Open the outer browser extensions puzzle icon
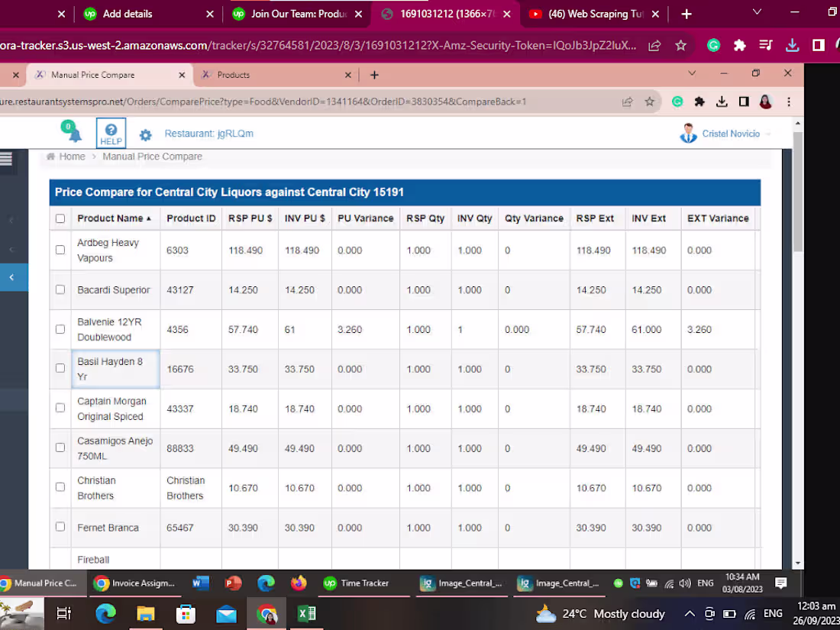840x630 pixels. (740, 46)
